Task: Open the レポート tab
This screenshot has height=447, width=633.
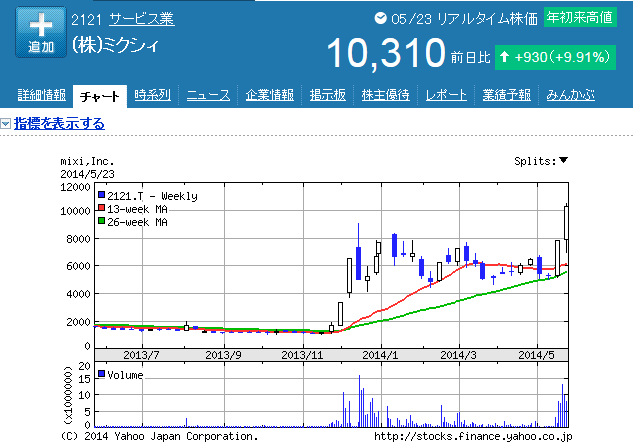Action: [446, 95]
